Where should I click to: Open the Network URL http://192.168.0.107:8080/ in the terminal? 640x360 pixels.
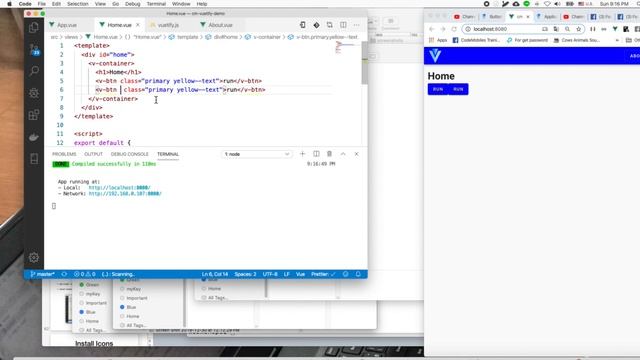click(125, 193)
